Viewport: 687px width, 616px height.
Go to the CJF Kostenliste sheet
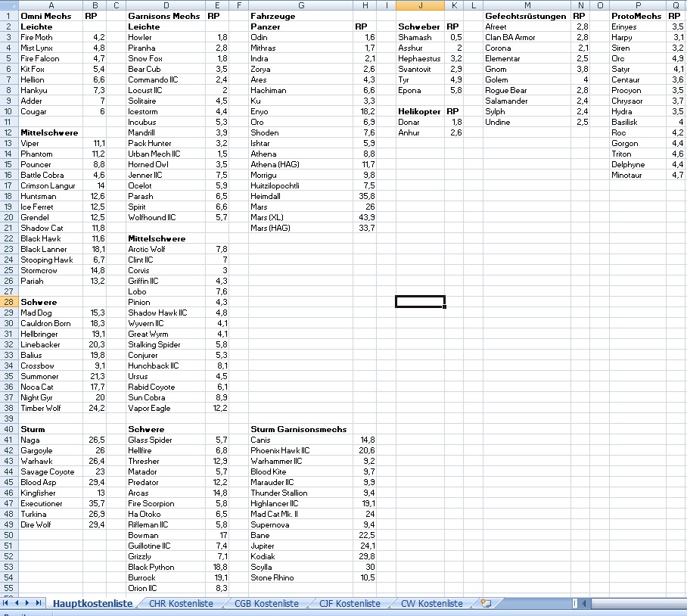350,603
